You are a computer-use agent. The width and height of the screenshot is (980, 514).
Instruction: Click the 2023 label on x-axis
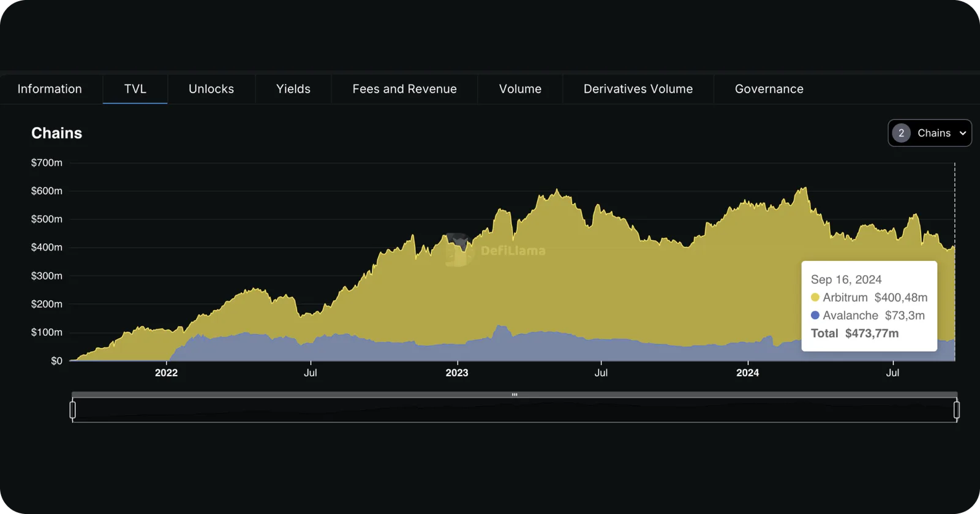[457, 372]
